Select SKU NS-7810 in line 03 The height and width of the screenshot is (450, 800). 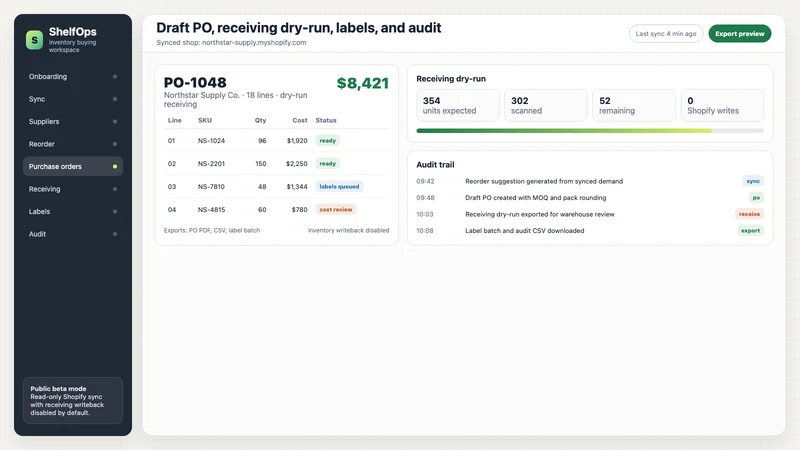pyautogui.click(x=211, y=186)
